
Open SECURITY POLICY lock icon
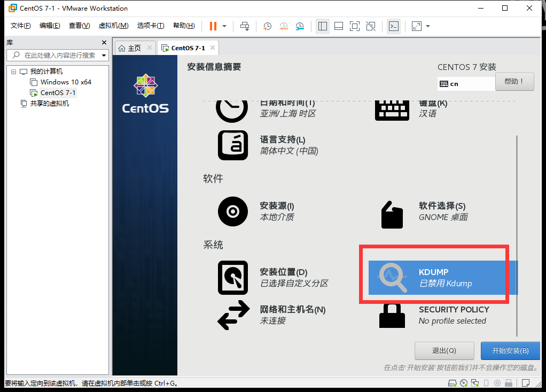coord(392,316)
